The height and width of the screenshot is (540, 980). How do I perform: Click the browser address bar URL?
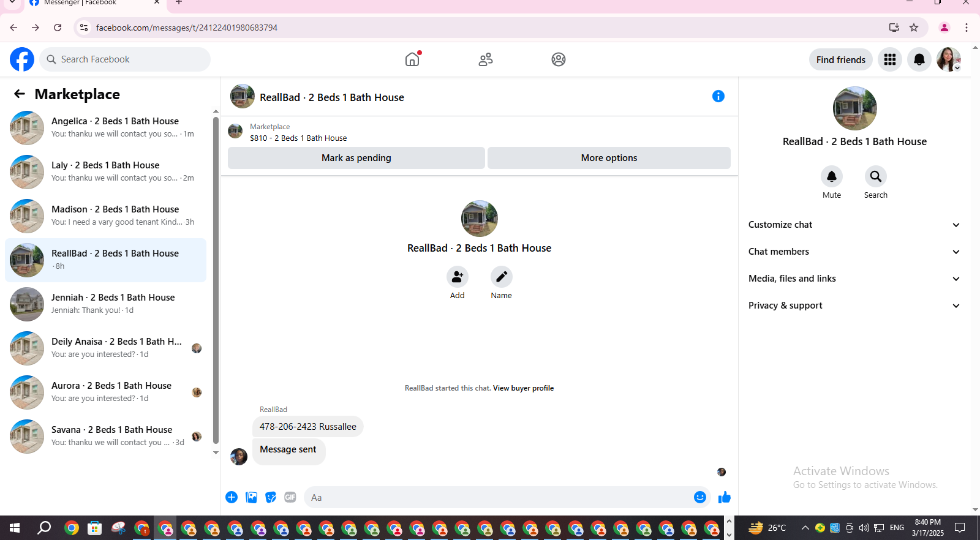[x=187, y=28]
